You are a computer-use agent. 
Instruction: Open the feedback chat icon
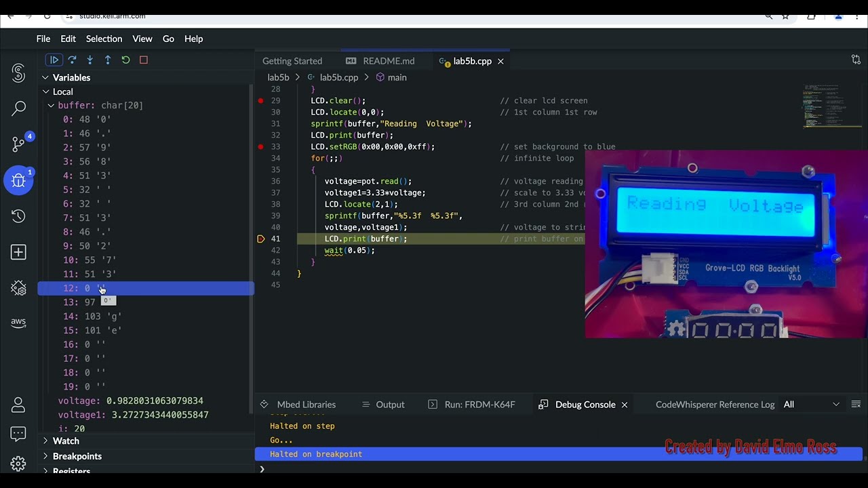click(18, 434)
